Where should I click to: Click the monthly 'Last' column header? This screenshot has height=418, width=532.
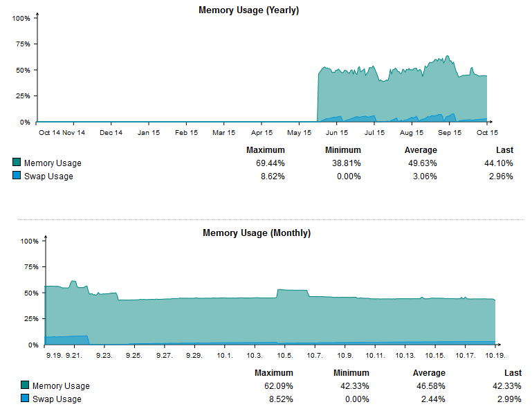[x=513, y=373]
